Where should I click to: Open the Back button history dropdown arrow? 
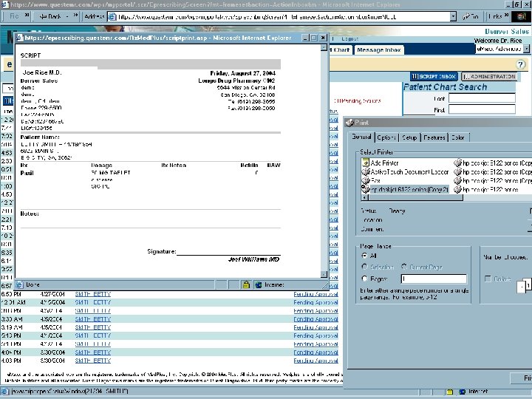tap(66, 16)
